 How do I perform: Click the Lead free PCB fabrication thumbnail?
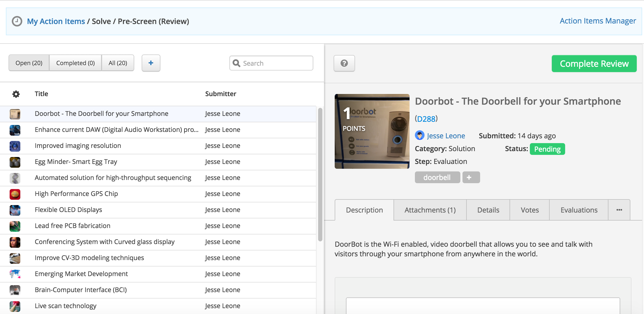click(15, 226)
